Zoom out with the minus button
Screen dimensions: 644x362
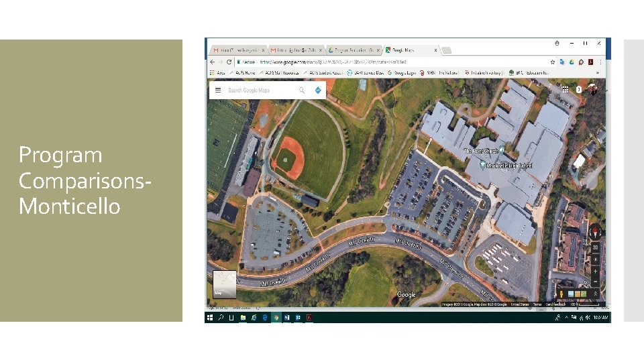tap(596, 282)
